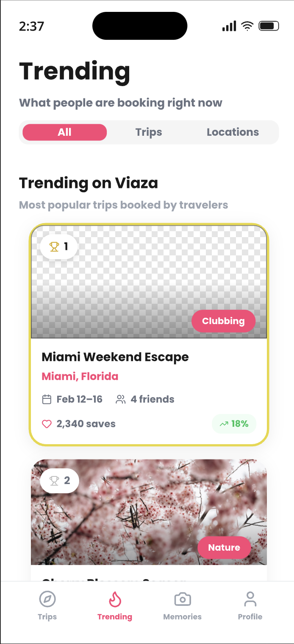Tap the Nature category tag

224,547
